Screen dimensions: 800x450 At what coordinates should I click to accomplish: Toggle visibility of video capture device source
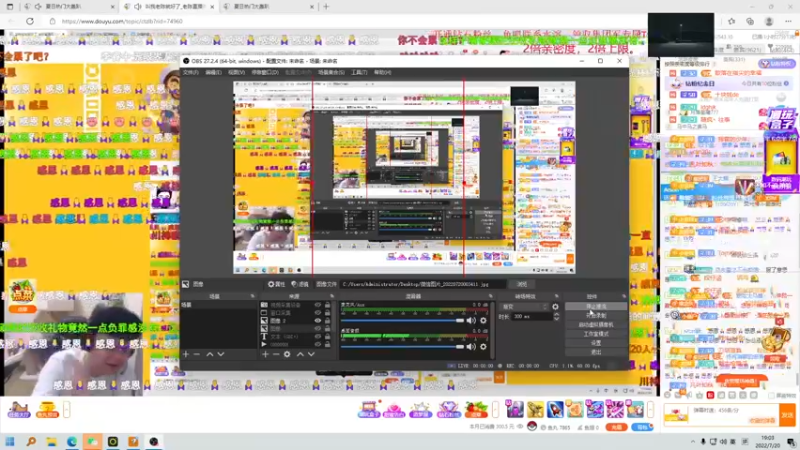pos(318,305)
